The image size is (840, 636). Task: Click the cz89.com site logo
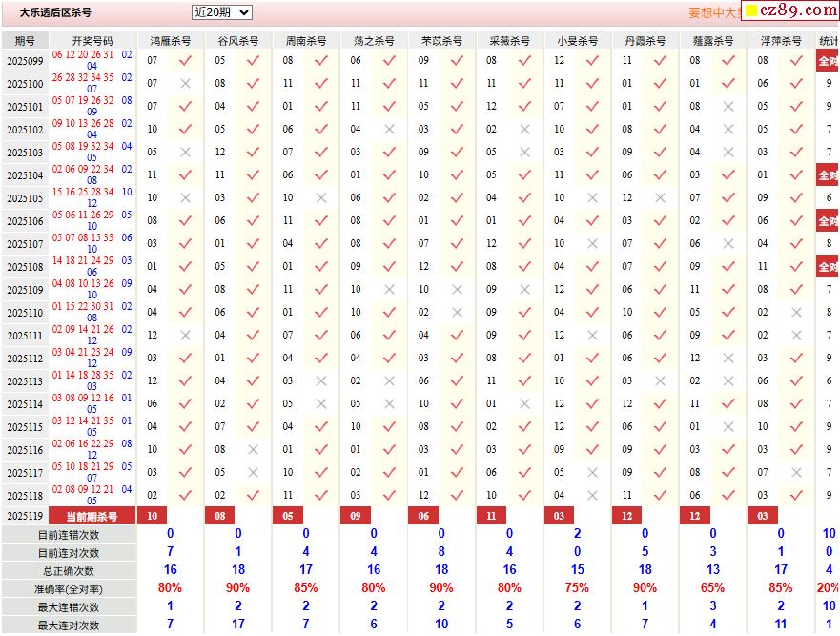[789, 10]
